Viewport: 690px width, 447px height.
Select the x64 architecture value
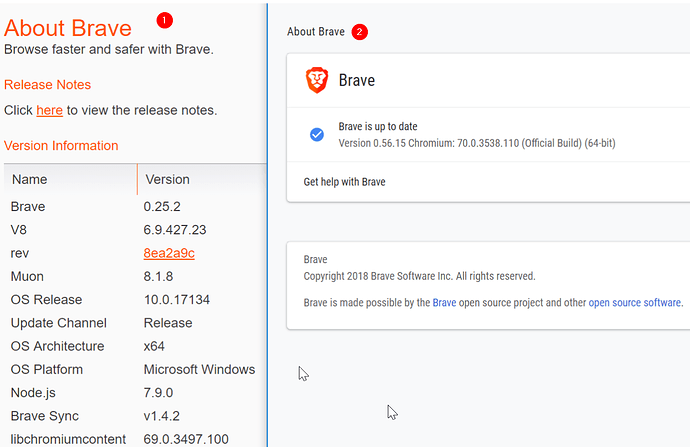pyautogui.click(x=154, y=347)
